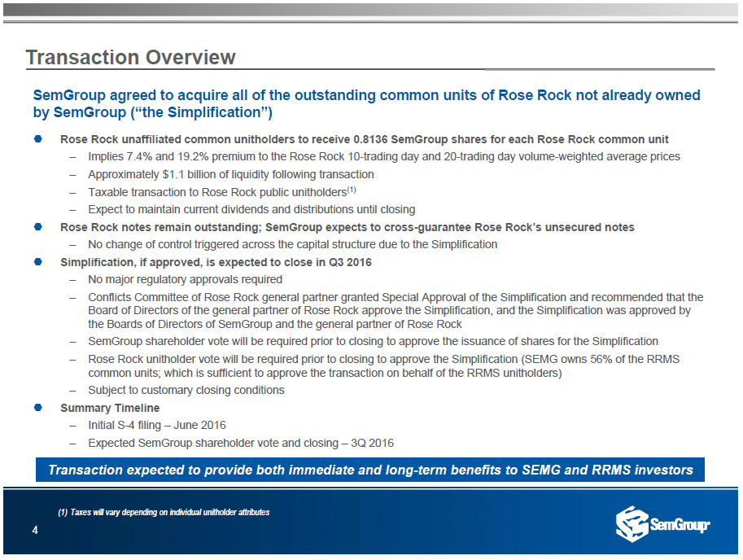This screenshot has width=743, height=560.
Task: Select bullet 'Rose Rock unaffiliated common unitholders to receive 0.8136…'
Action: (364, 139)
